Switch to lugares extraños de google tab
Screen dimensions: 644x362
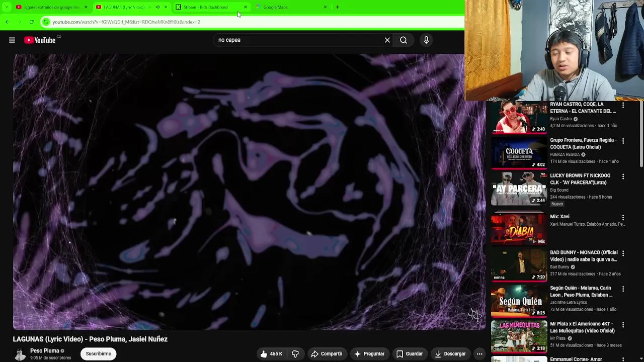[x=51, y=7]
